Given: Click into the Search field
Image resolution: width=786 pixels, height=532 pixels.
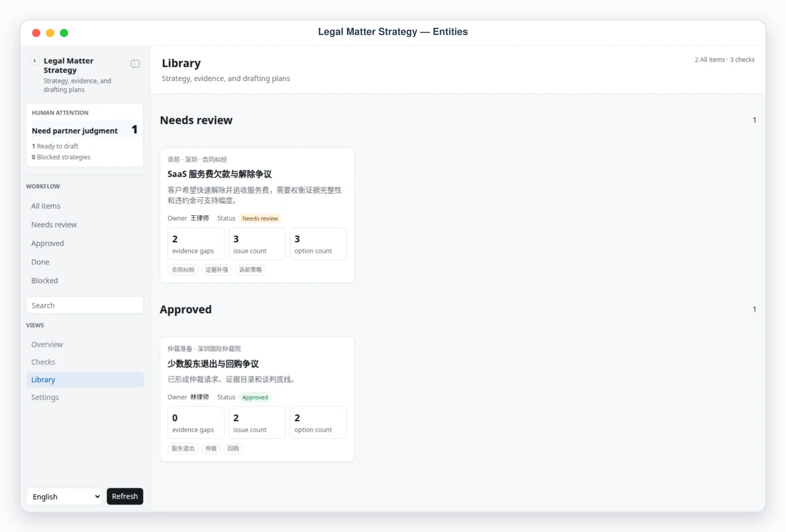Looking at the screenshot, I should [x=85, y=305].
